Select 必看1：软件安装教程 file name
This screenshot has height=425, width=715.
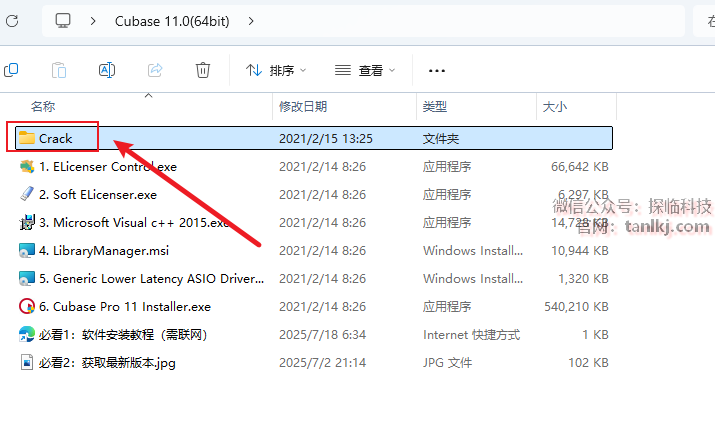(123, 335)
